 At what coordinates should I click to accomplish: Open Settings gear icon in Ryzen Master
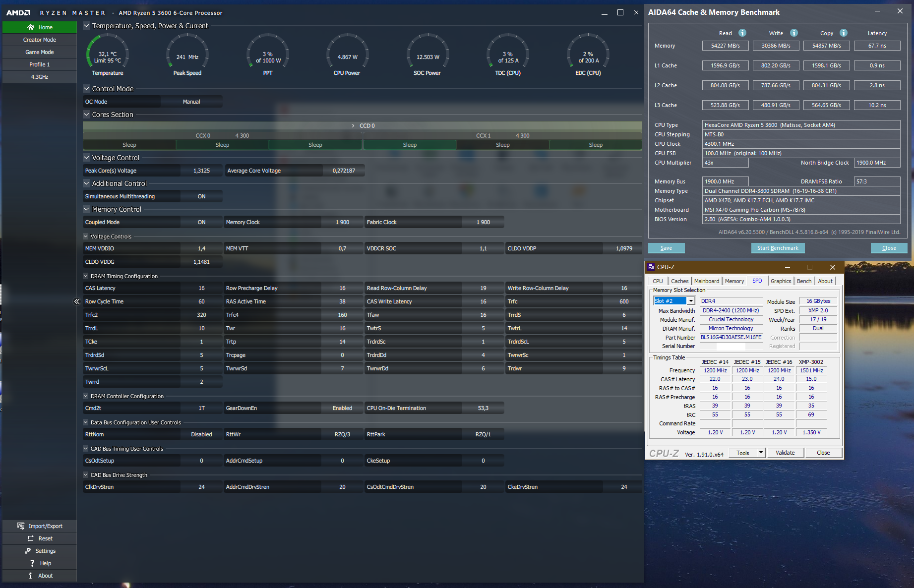click(x=28, y=551)
